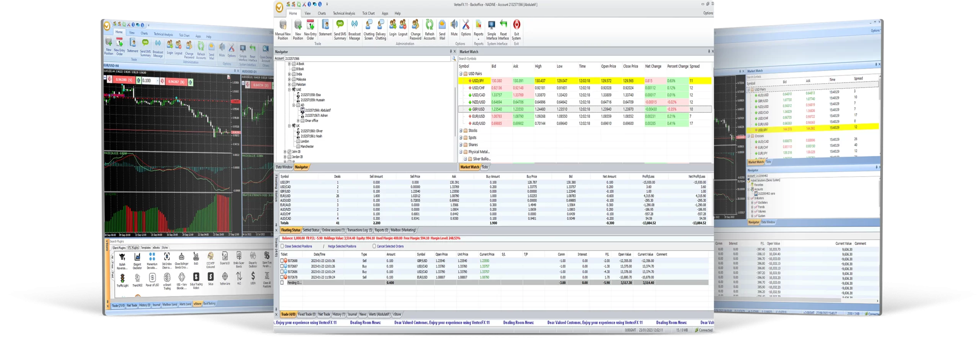Collapse the USD Pairs group
The width and height of the screenshot is (980, 339).
click(x=461, y=74)
